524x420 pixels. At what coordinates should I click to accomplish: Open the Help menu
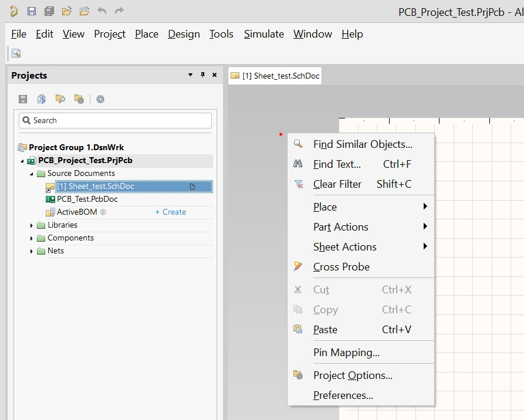(352, 34)
